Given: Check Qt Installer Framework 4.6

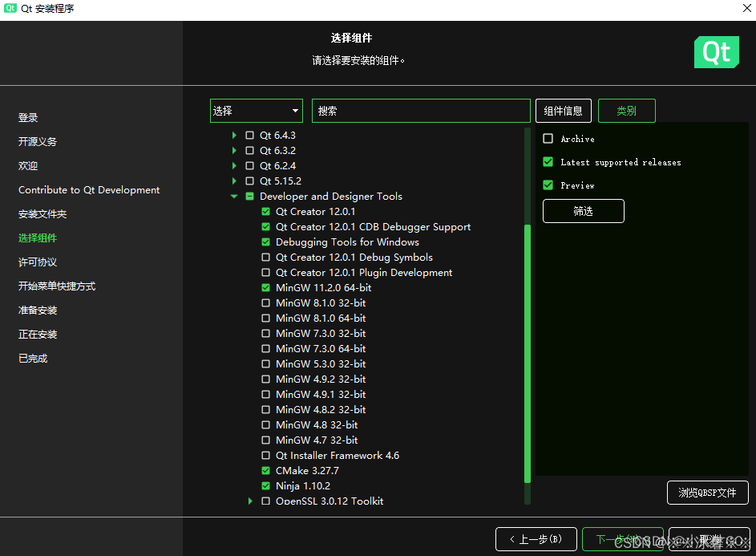Looking at the screenshot, I should coord(265,455).
